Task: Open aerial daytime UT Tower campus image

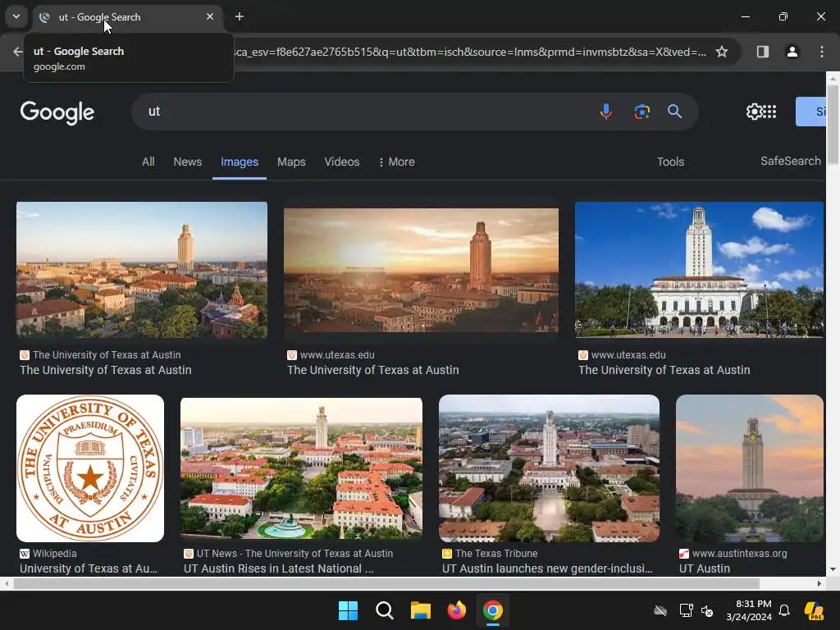Action: click(142, 270)
